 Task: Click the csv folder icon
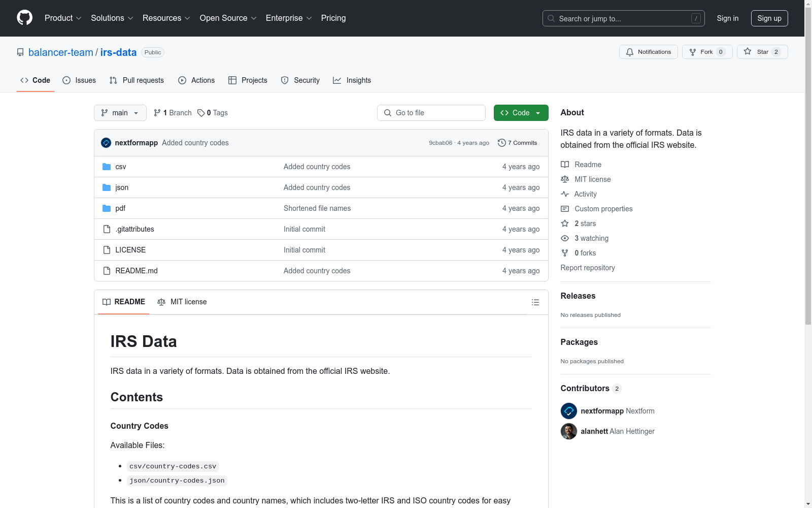[x=107, y=167]
